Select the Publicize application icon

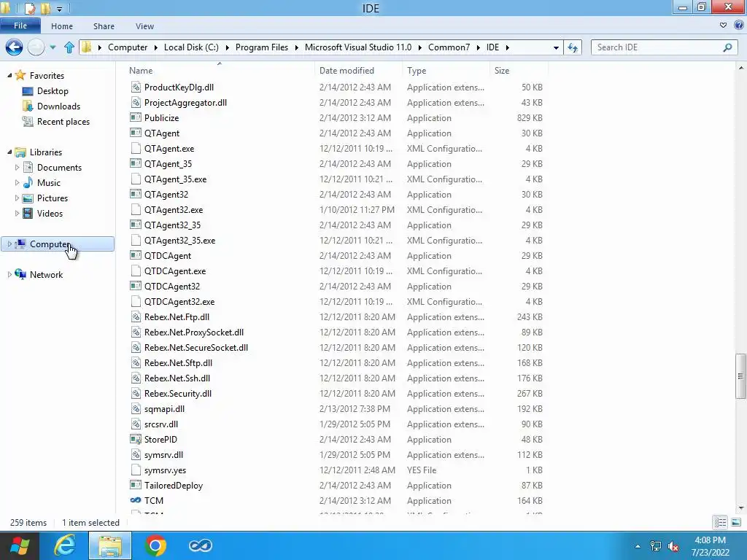point(136,117)
